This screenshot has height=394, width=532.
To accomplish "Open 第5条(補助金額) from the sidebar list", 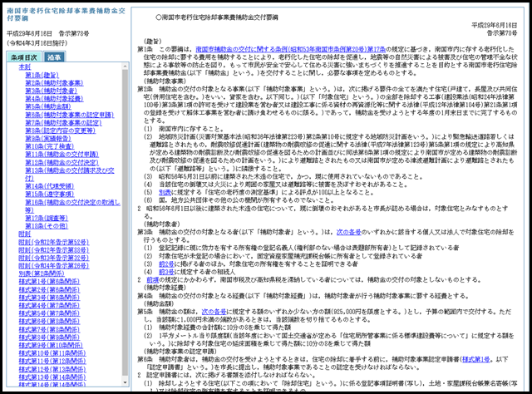I will click(47, 107).
